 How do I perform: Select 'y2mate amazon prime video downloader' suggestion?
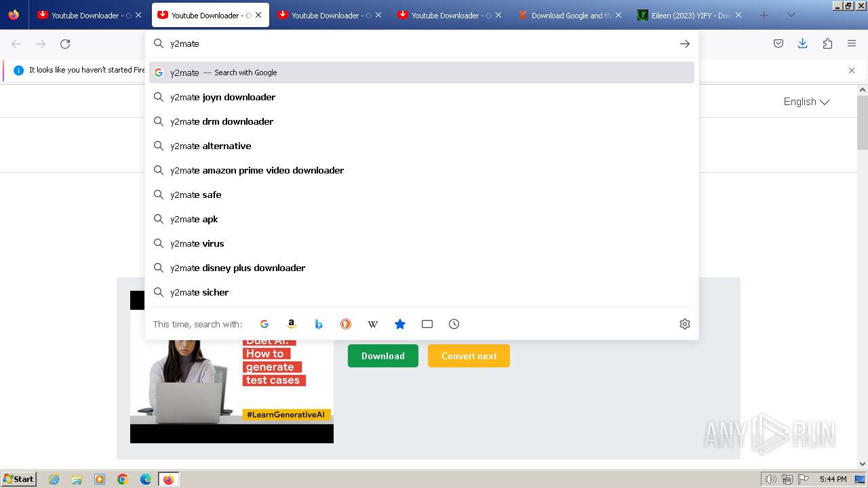point(422,170)
